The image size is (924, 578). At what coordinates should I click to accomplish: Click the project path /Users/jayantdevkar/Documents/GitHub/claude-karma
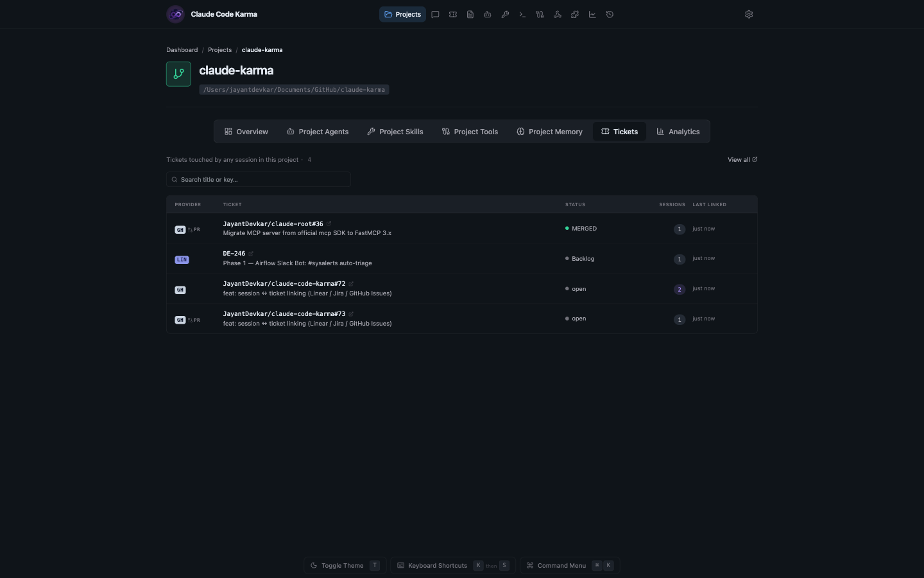[x=294, y=90]
